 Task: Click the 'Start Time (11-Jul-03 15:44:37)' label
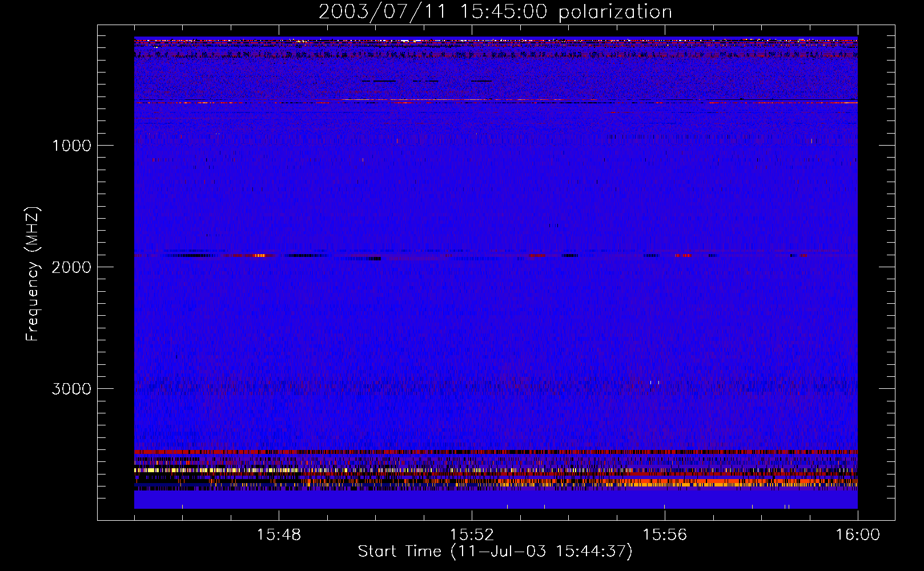click(495, 552)
